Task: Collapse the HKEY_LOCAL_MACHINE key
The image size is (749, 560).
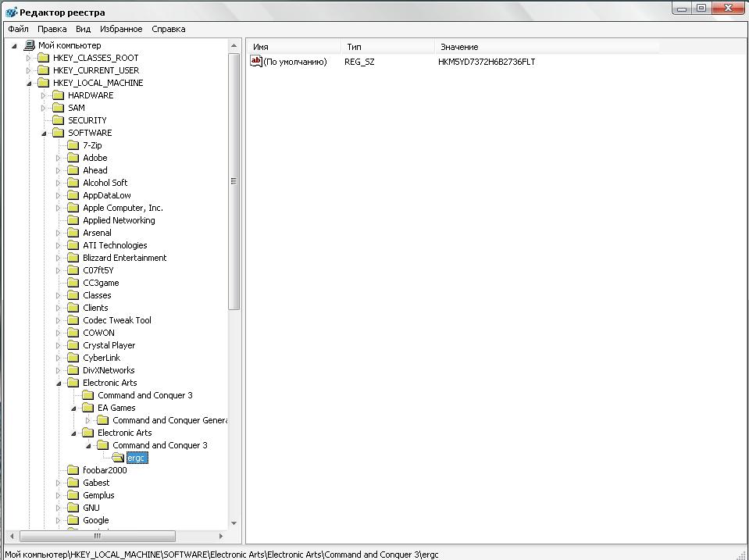Action: point(29,83)
